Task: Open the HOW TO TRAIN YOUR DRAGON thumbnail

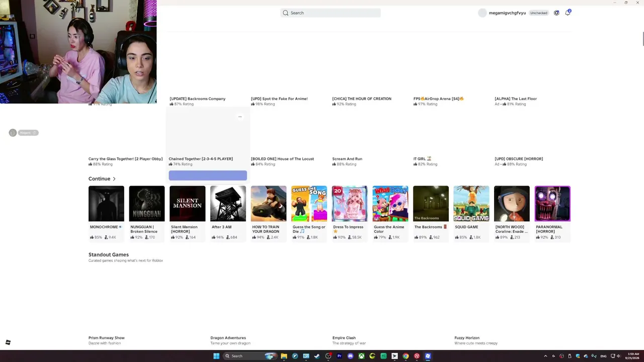Action: (x=269, y=204)
